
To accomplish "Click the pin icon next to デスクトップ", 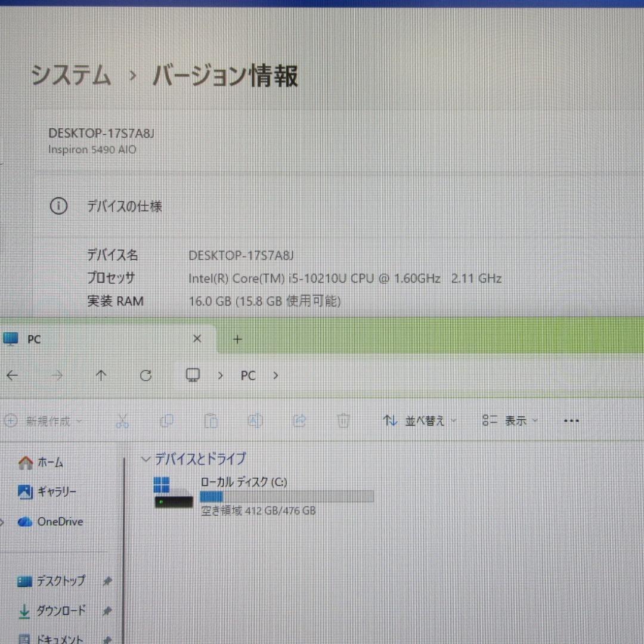I will (x=107, y=581).
